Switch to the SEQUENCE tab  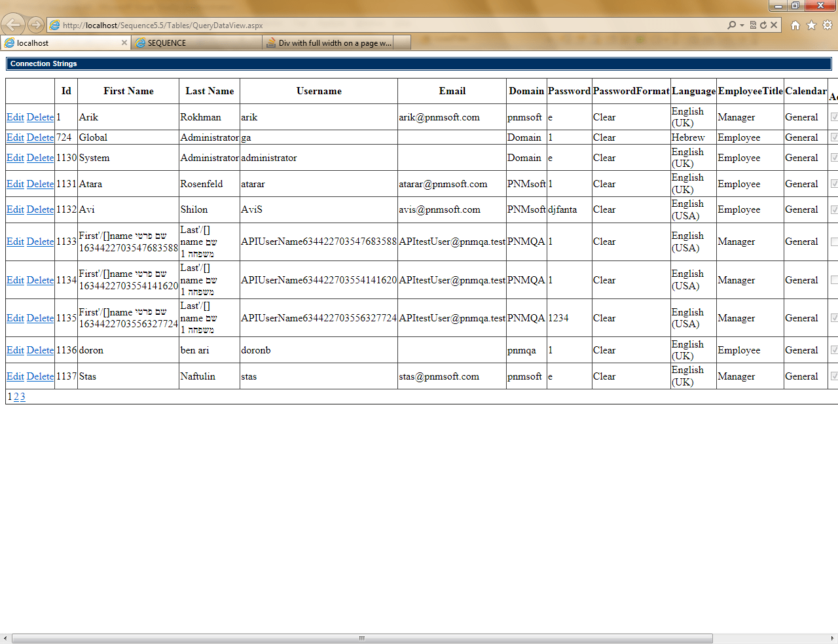click(x=196, y=43)
